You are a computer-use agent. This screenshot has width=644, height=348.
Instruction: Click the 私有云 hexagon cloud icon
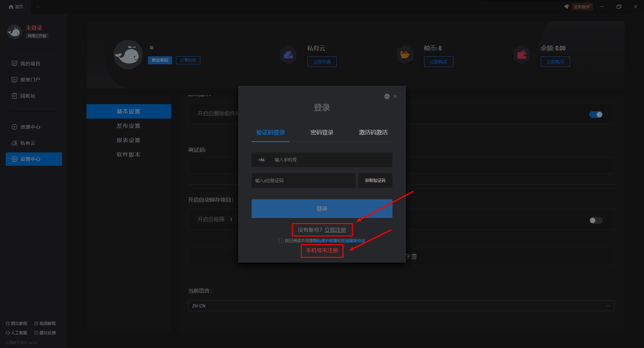pyautogui.click(x=288, y=55)
